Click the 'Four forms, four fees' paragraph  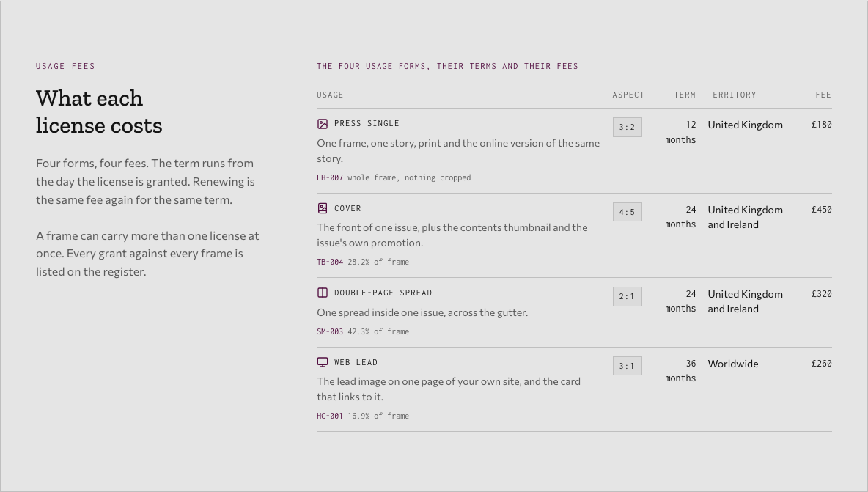[x=146, y=182]
